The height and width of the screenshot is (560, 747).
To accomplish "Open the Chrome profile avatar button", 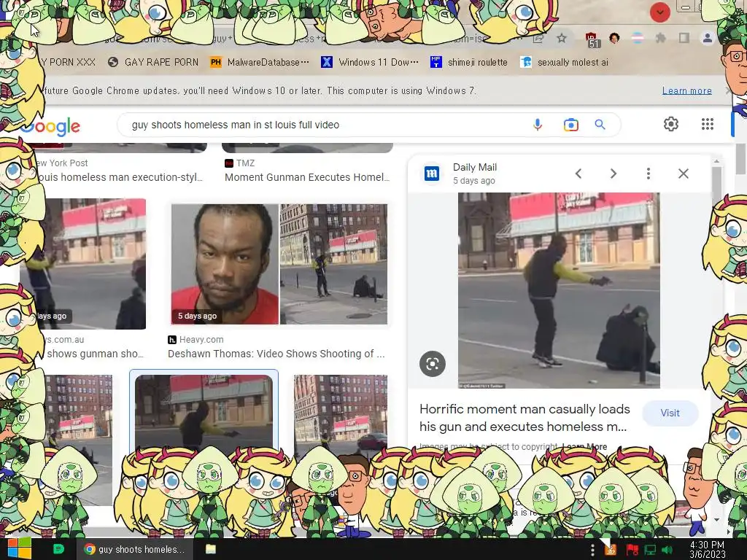I will click(708, 38).
